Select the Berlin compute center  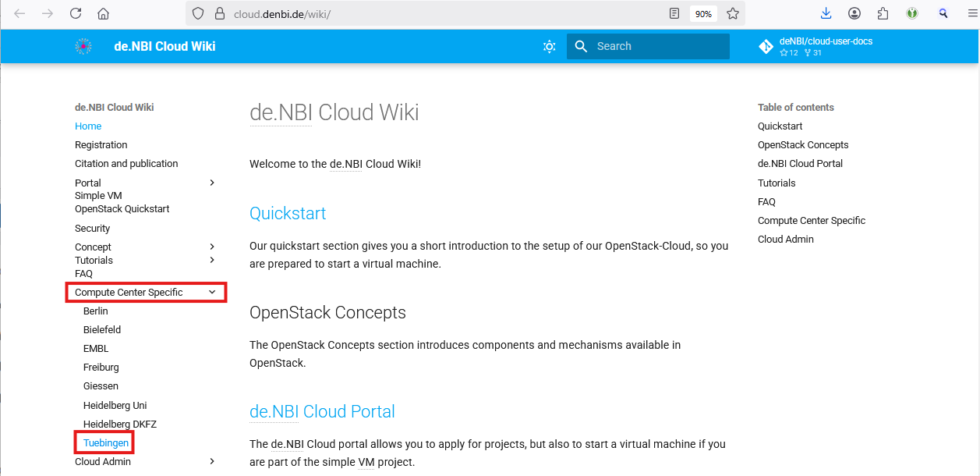pyautogui.click(x=96, y=311)
